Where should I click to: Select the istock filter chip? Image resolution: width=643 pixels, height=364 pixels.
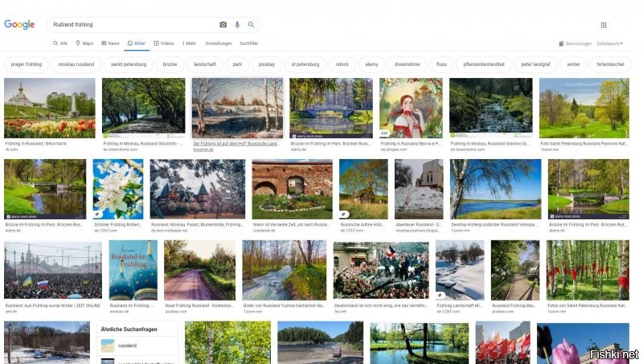coord(342,64)
